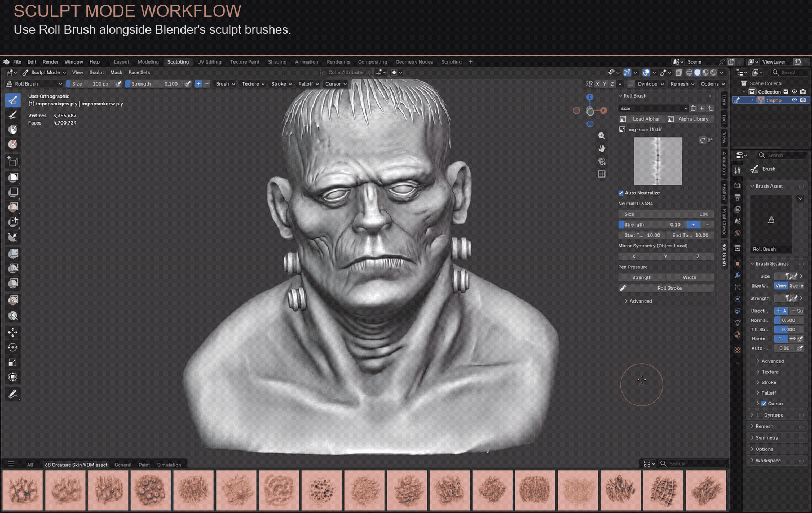
Task: Open the Material properties tab
Action: tap(737, 335)
